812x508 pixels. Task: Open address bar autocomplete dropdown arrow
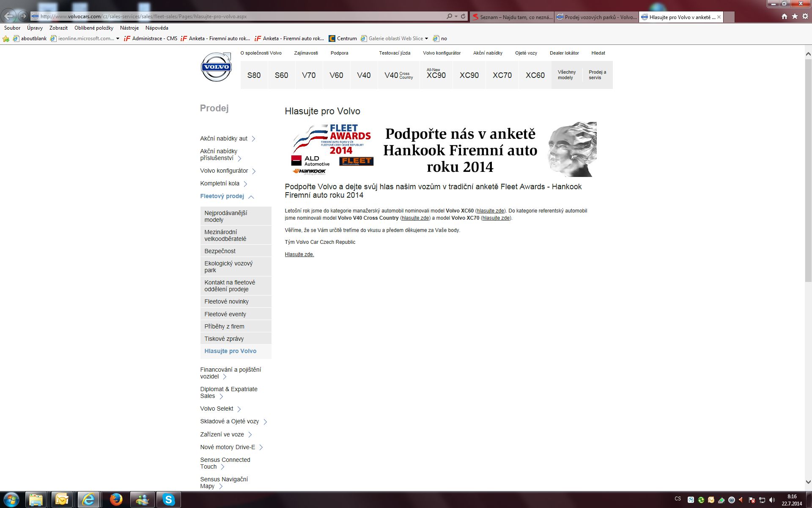(456, 16)
